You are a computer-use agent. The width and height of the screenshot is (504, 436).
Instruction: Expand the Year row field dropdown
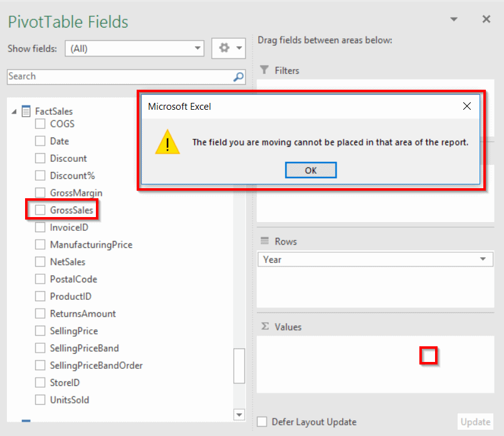tap(483, 259)
